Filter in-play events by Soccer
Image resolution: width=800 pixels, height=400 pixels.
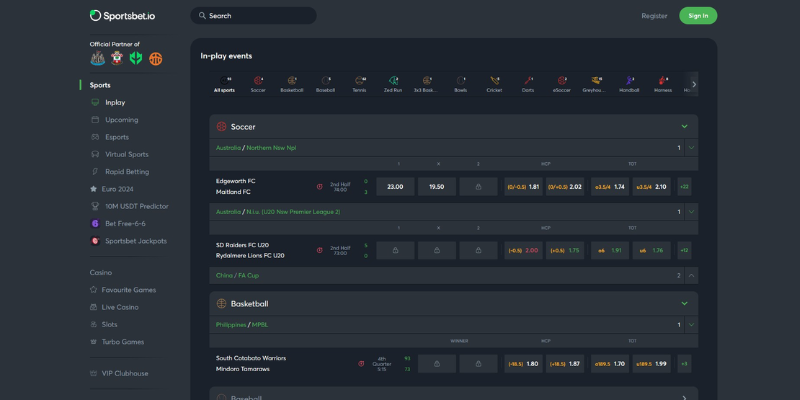(258, 84)
